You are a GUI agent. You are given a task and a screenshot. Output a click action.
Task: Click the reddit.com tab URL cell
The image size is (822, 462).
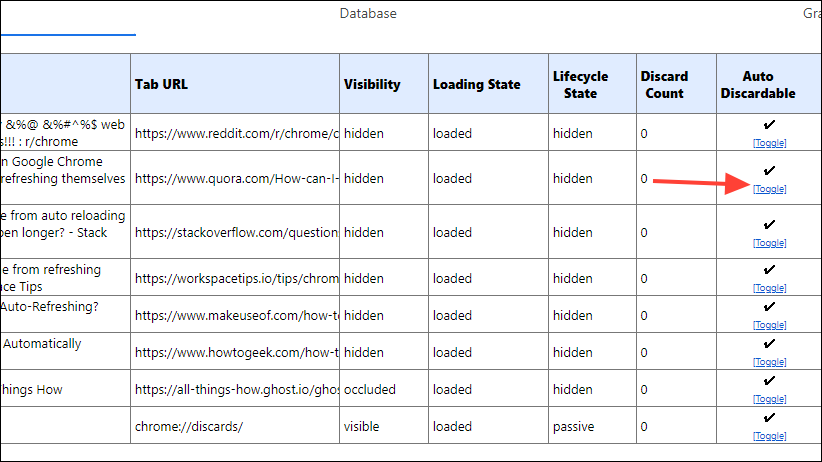click(236, 133)
